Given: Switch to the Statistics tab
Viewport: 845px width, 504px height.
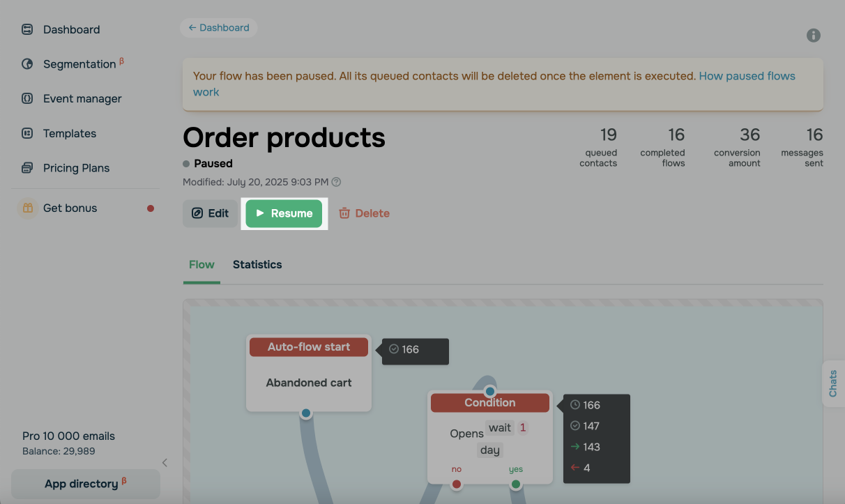Looking at the screenshot, I should [257, 265].
